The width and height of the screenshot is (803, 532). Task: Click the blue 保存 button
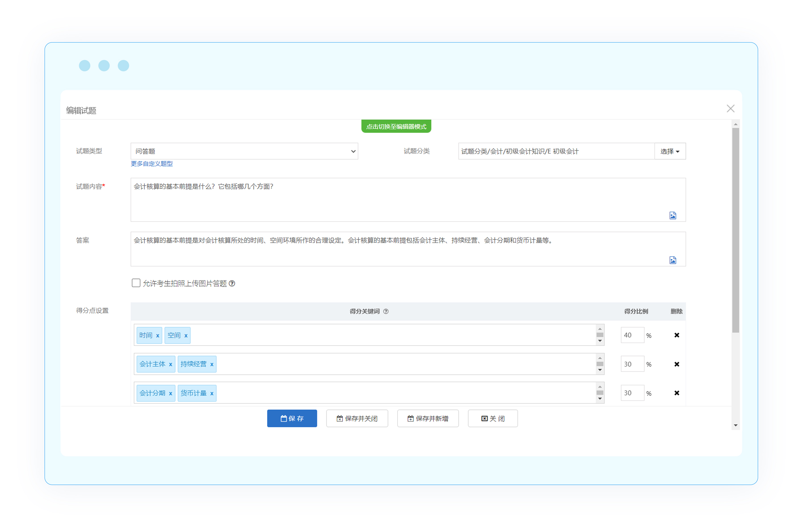[292, 418]
